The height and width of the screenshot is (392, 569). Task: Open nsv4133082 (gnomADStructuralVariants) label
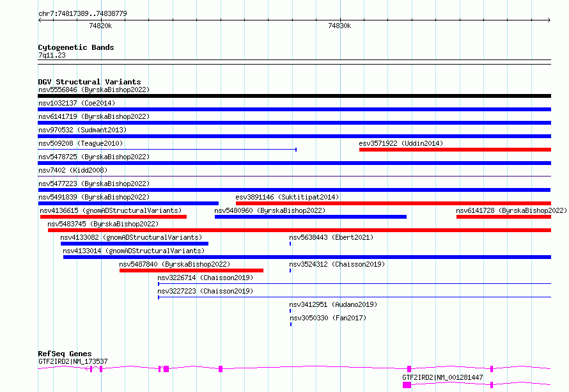(131, 237)
